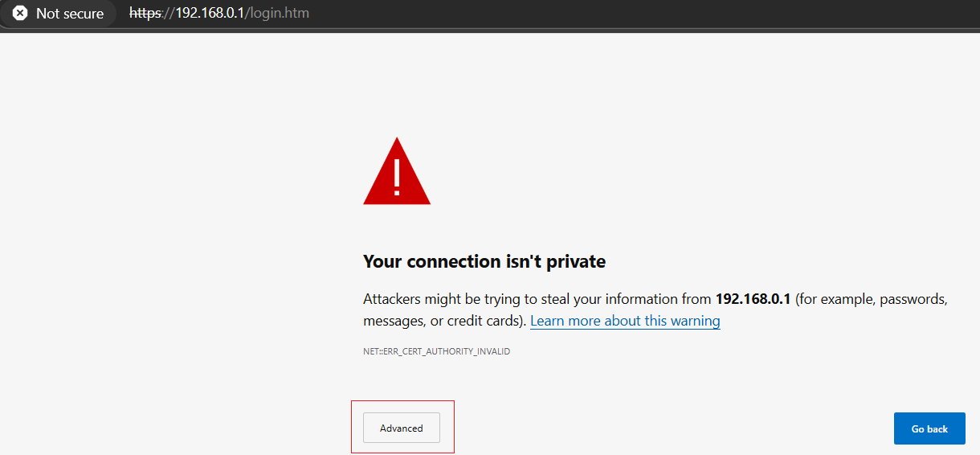
Task: Click the Your connection isn't private heading
Action: 484,261
